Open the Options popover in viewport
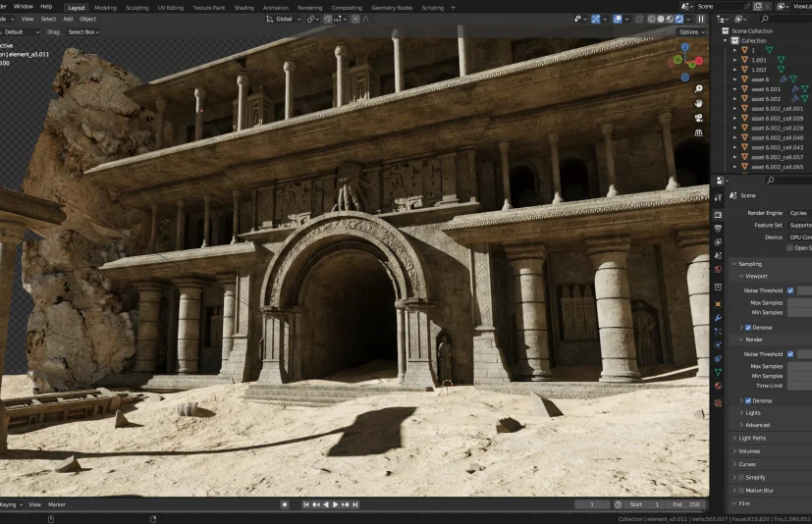Viewport: 812px width, 524px height. (x=691, y=31)
